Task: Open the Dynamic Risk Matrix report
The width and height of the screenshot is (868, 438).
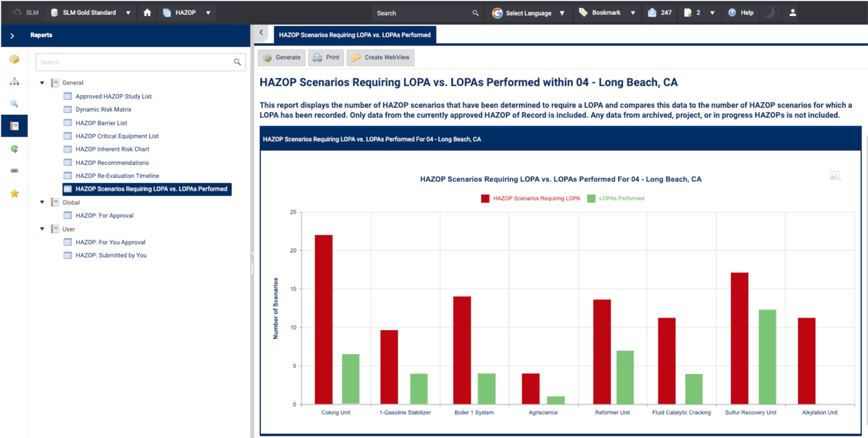Action: 103,110
